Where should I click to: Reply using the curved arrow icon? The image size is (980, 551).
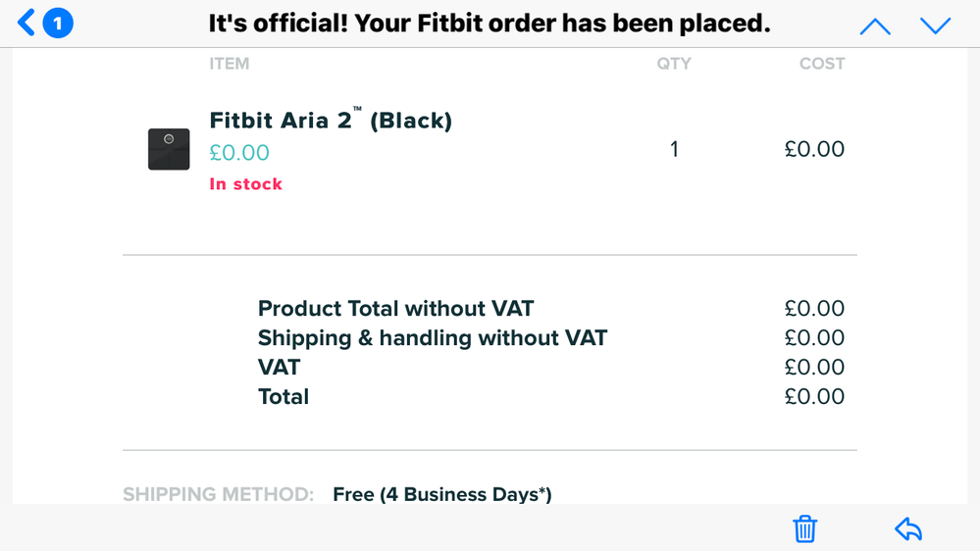click(x=908, y=528)
